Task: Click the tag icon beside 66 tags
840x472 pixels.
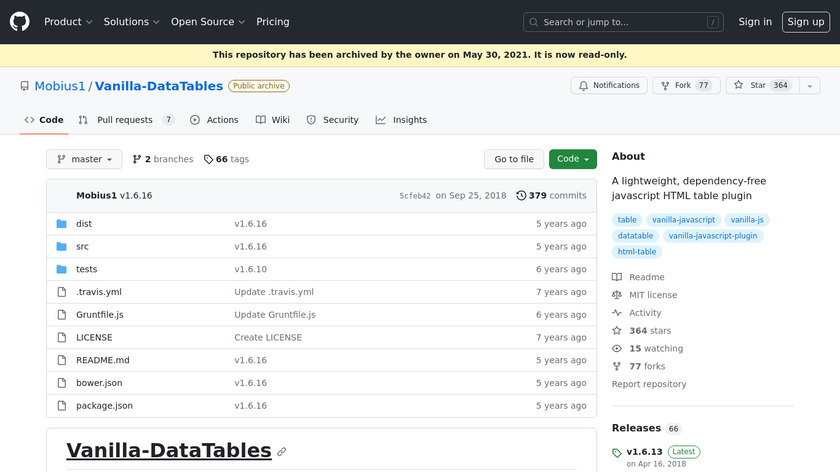Action: tap(208, 159)
